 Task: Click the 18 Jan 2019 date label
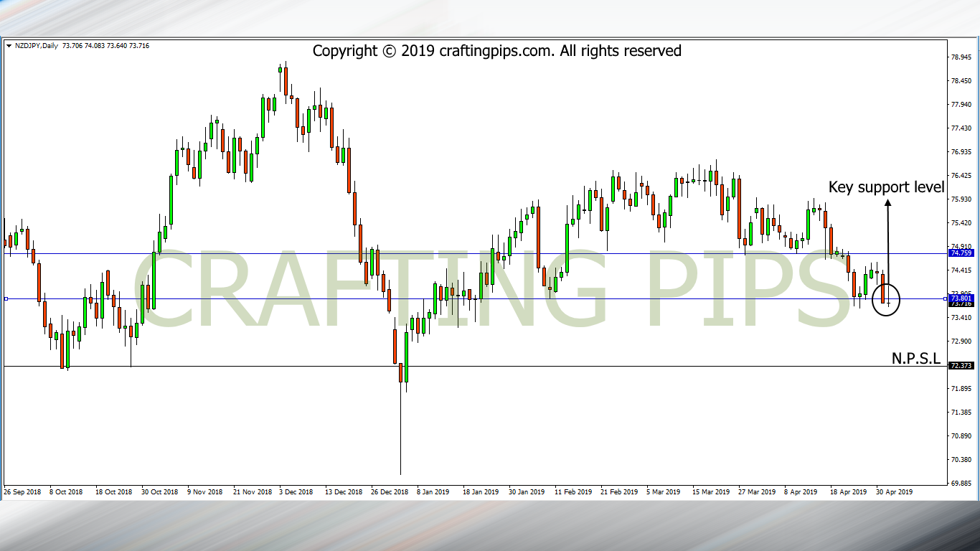[481, 492]
